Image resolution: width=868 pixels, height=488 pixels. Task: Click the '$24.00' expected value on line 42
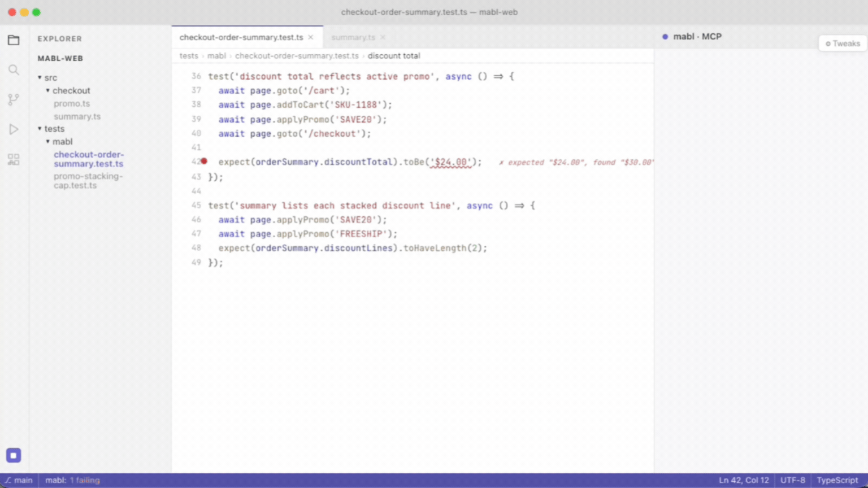(x=450, y=162)
